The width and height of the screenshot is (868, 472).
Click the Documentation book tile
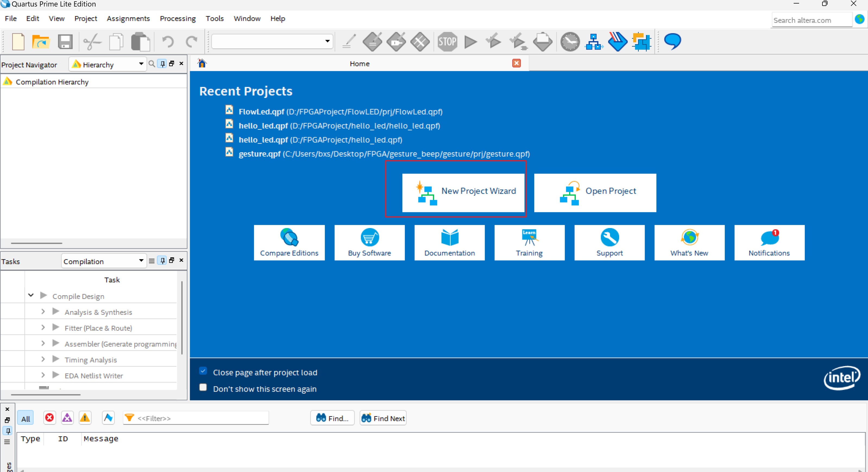click(x=450, y=243)
